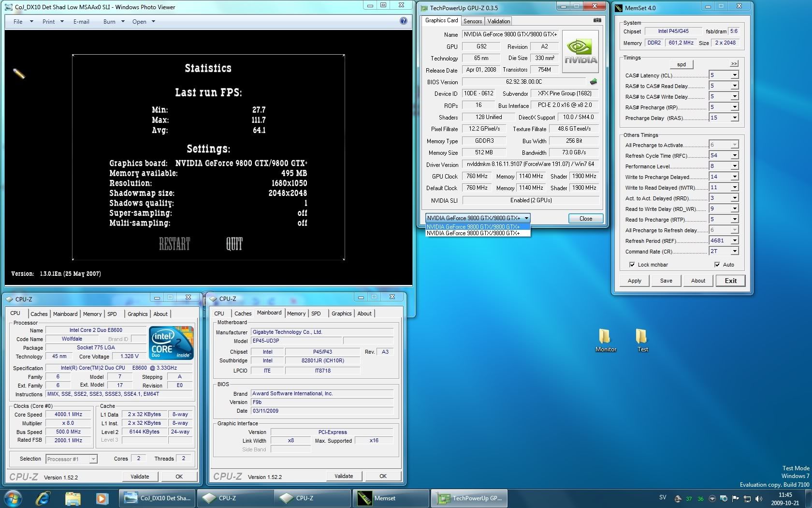Click Close button in GPU-Z
Image resolution: width=812 pixels, height=508 pixels.
pyautogui.click(x=585, y=219)
